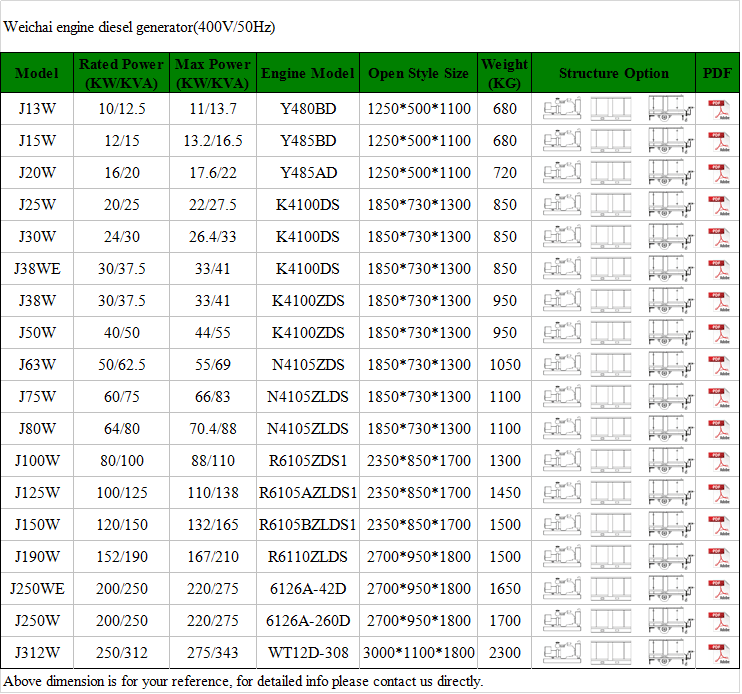742x694 pixels.
Task: Click the PDF column header
Action: click(x=717, y=73)
